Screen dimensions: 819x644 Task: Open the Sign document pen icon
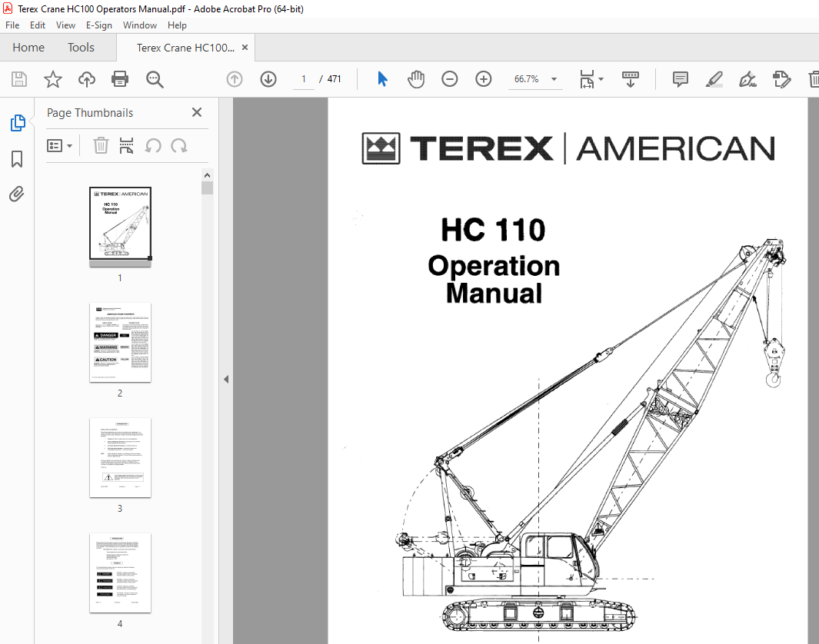click(747, 79)
